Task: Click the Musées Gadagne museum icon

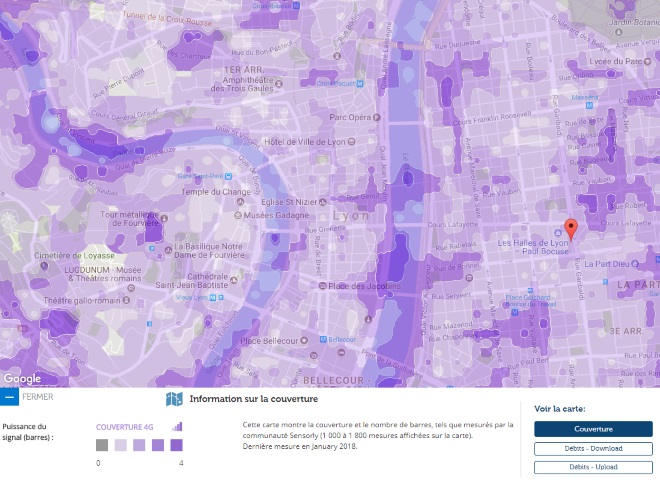Action: coord(236,215)
